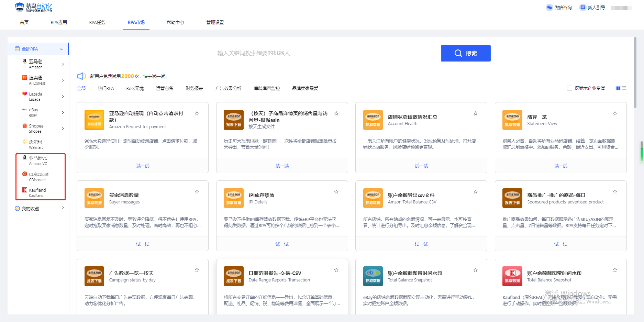This screenshot has width=644, height=322.
Task: Switch to list view layout icon
Action: point(624,88)
